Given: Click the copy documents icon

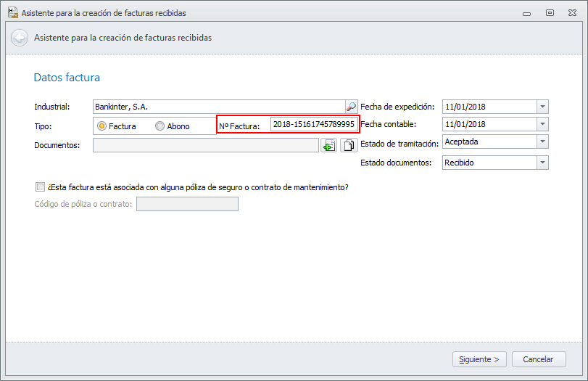Looking at the screenshot, I should pyautogui.click(x=349, y=145).
